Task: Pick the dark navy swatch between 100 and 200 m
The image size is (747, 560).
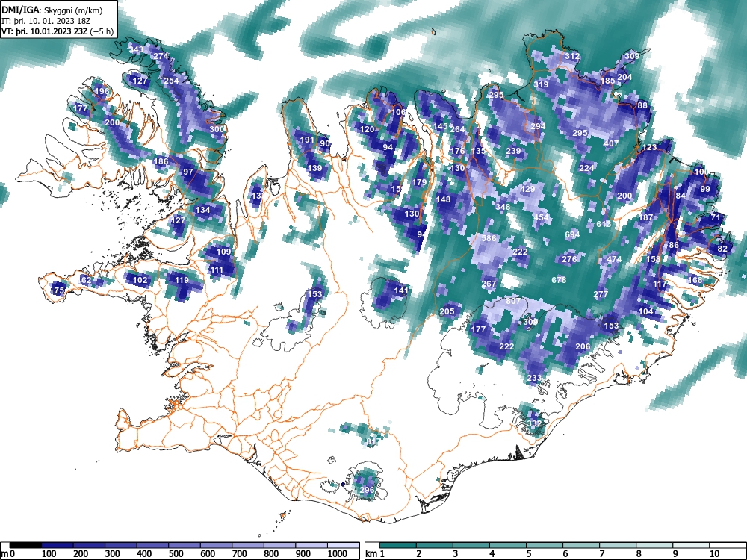Action: tap(58, 545)
